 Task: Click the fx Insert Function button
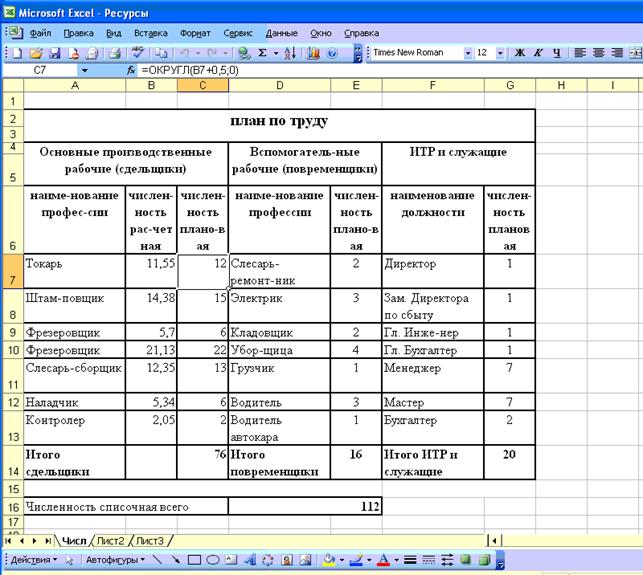point(131,70)
